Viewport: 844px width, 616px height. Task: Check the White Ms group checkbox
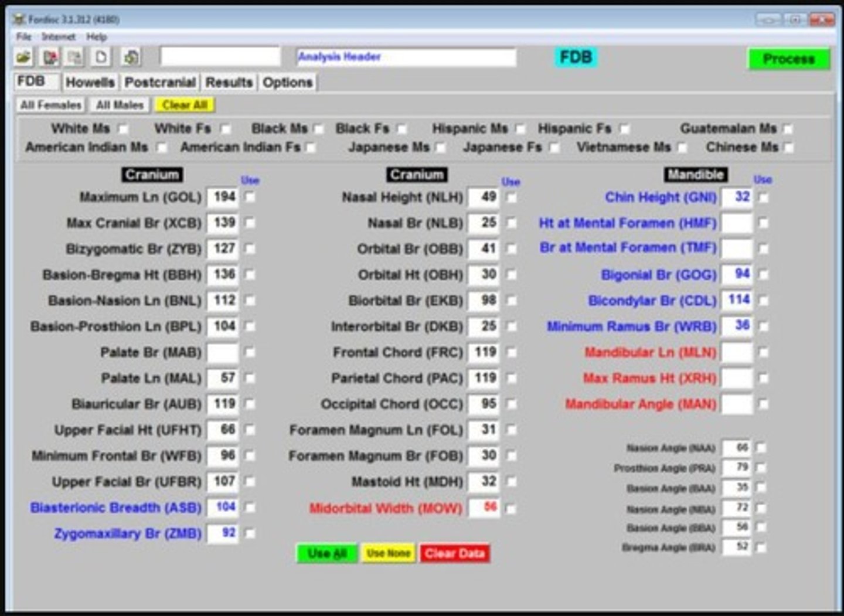tap(123, 129)
